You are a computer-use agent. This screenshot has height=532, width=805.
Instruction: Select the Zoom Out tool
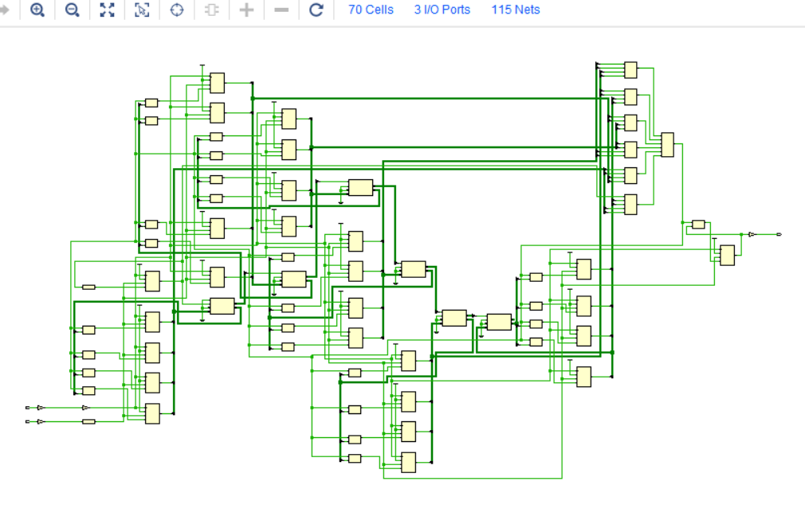click(72, 10)
